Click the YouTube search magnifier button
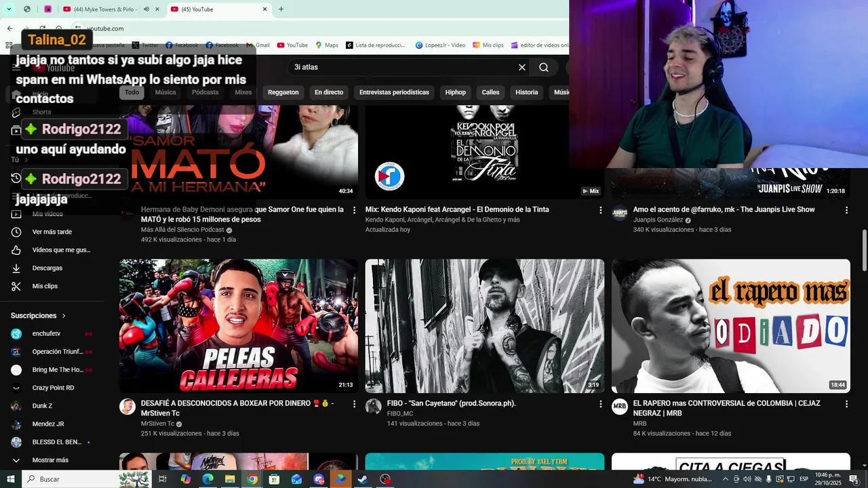The image size is (868, 488). tap(544, 67)
